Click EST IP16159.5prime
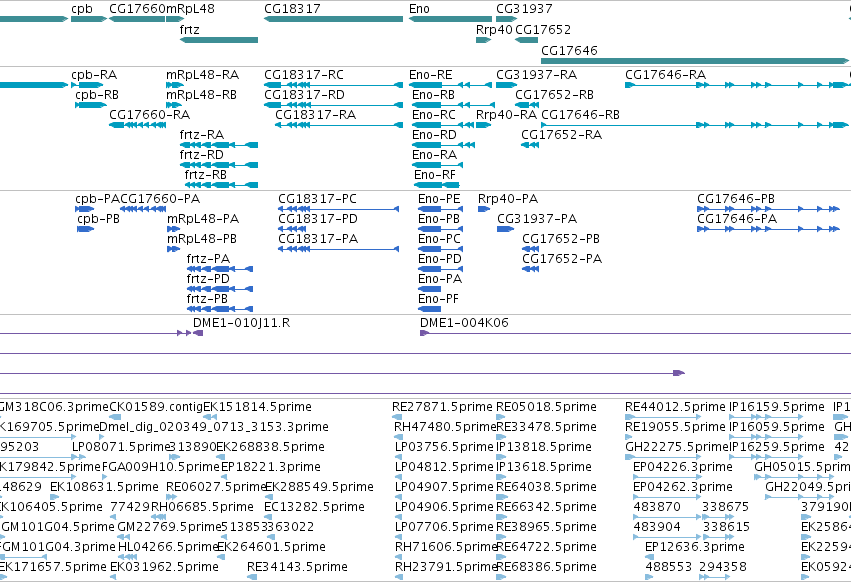The image size is (851, 582). pyautogui.click(x=765, y=417)
